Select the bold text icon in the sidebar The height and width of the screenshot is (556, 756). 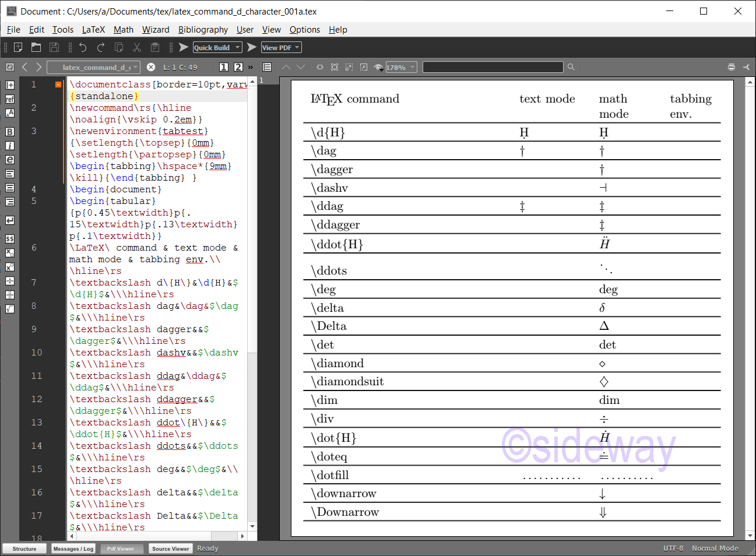pyautogui.click(x=9, y=132)
